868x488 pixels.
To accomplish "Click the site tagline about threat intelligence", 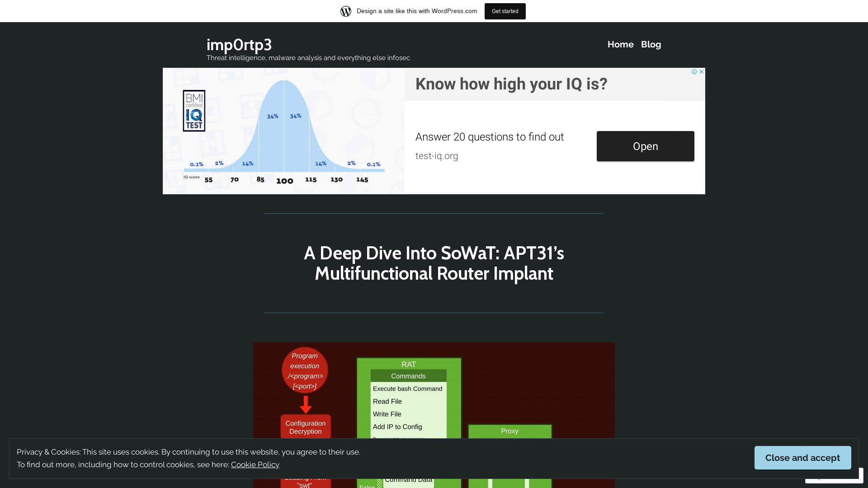I will [x=308, y=58].
